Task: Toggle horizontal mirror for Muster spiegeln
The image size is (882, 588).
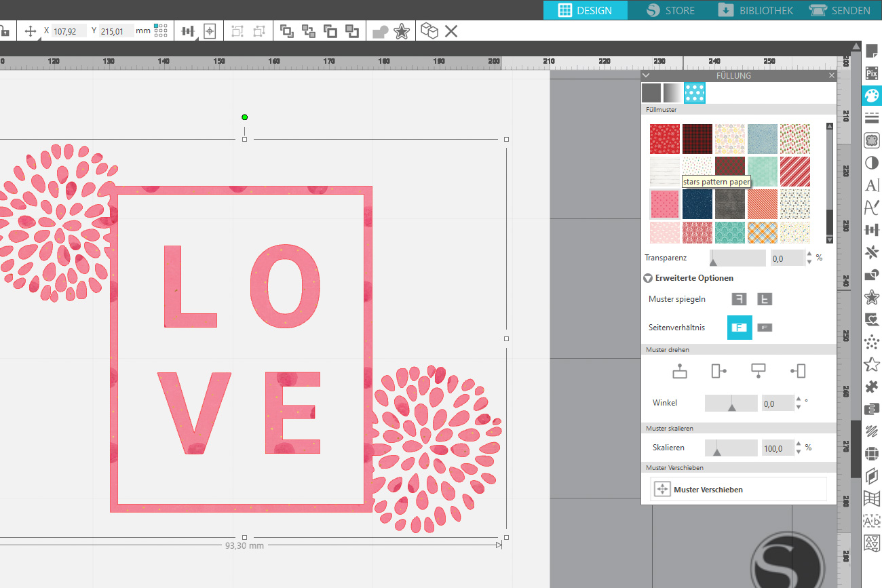Action: pos(739,299)
